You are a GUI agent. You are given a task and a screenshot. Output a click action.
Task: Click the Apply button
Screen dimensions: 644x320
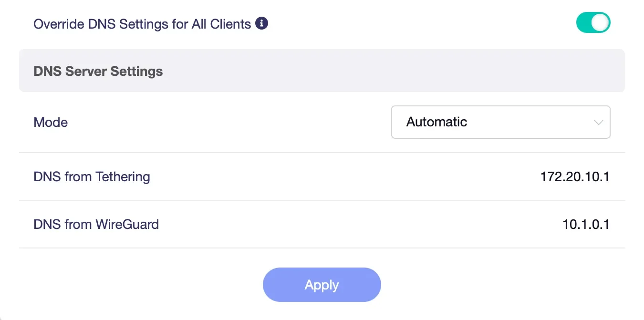(x=322, y=285)
